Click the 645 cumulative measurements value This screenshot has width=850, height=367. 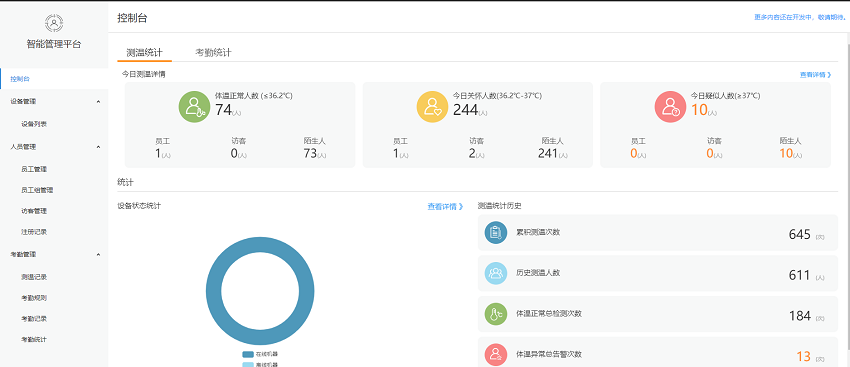(800, 234)
